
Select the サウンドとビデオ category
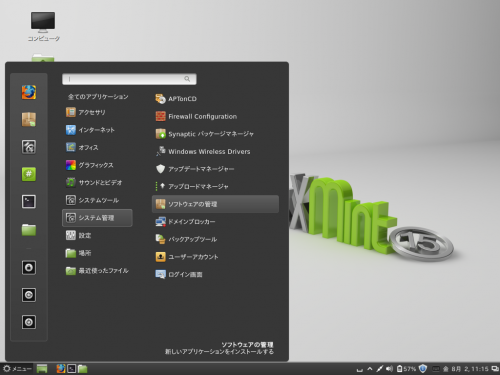click(97, 183)
